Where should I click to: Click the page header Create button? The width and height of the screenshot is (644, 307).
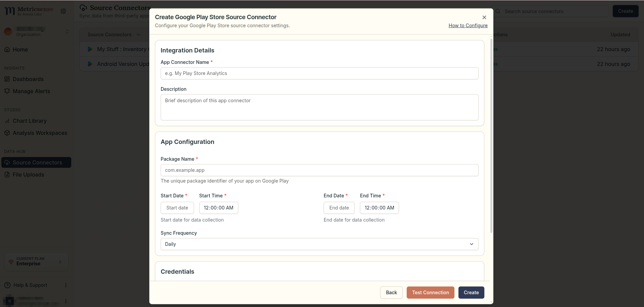[x=625, y=11]
